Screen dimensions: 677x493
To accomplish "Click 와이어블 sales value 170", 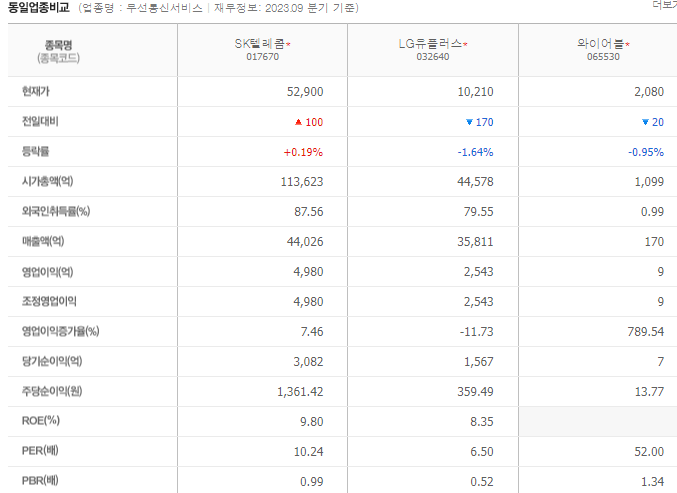I will [x=654, y=242].
